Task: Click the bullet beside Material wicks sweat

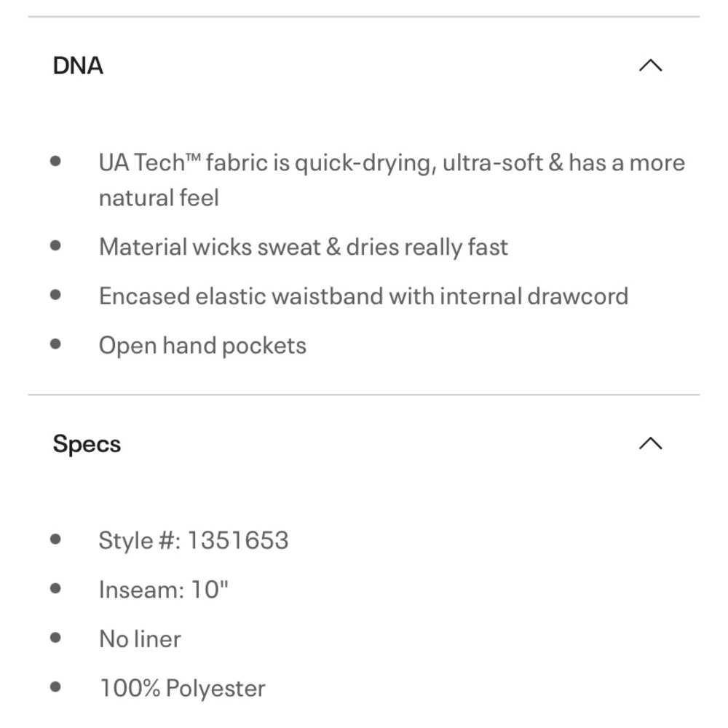Action: [x=55, y=245]
